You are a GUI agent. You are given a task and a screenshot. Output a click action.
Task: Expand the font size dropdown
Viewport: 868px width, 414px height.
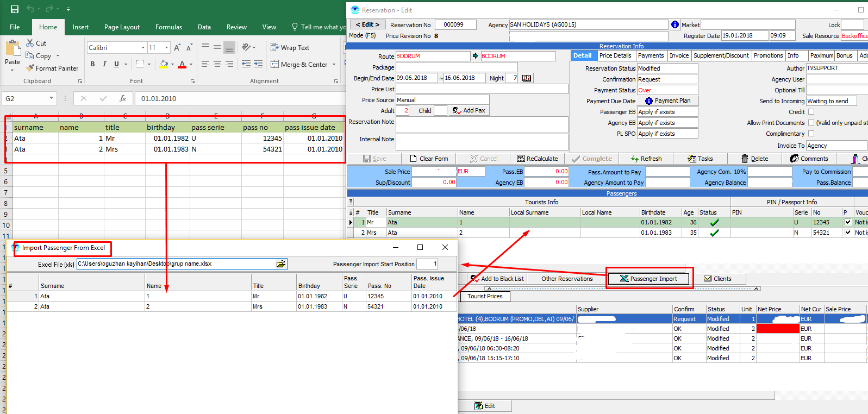click(x=166, y=48)
